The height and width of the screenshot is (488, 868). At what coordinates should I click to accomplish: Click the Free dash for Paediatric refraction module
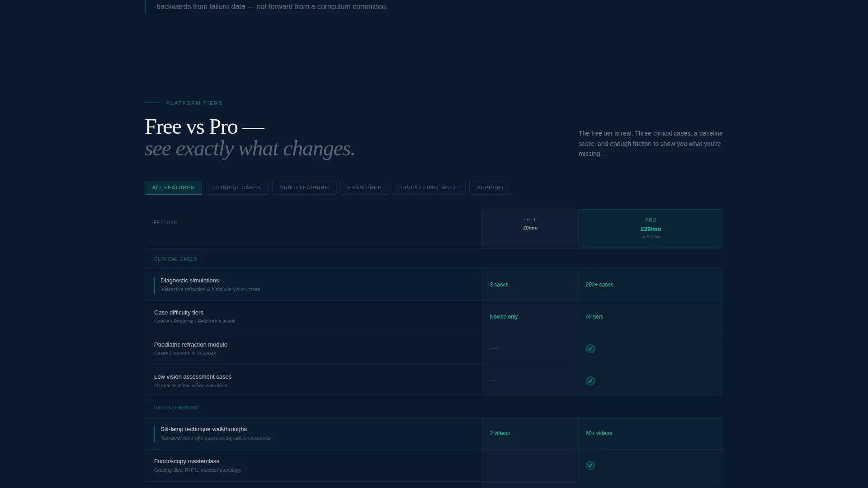[x=493, y=349]
